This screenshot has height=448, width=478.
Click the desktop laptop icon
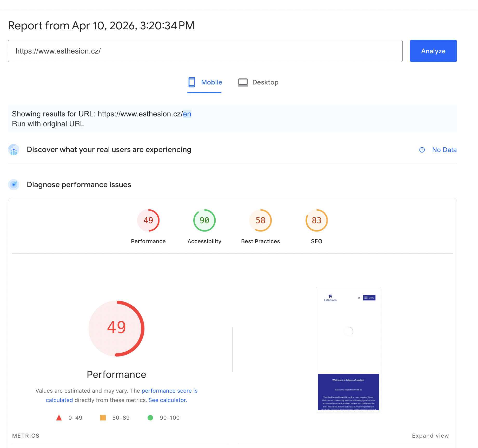tap(243, 82)
